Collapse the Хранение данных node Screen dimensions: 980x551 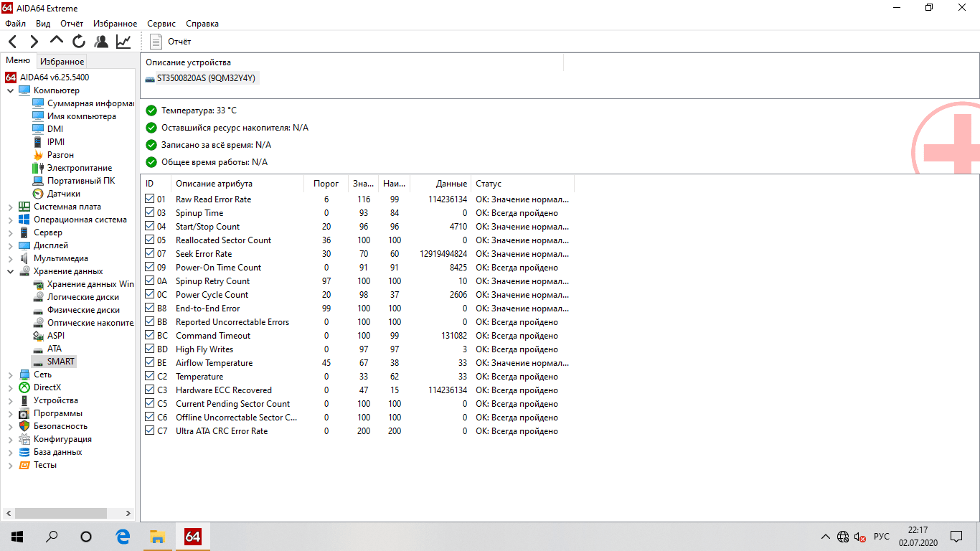pos(10,271)
